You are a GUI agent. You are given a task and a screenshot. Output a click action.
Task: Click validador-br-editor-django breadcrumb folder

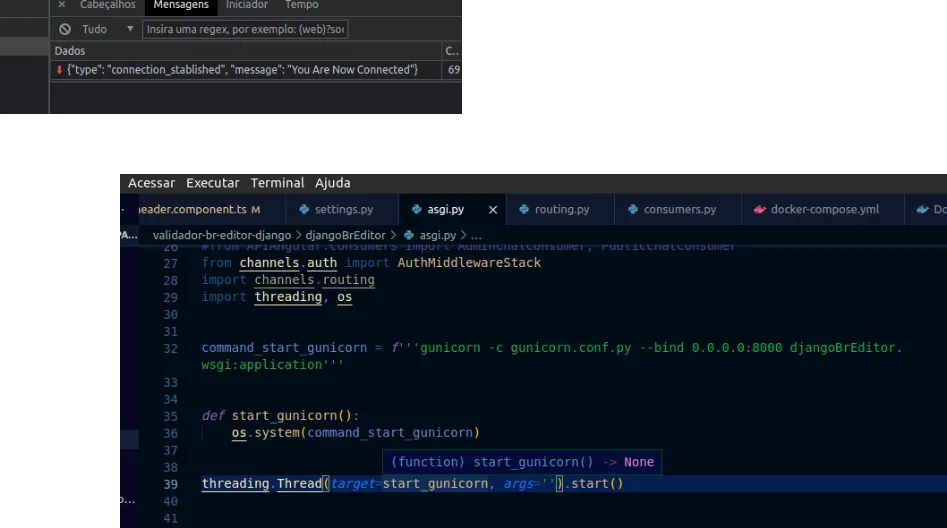pos(221,235)
